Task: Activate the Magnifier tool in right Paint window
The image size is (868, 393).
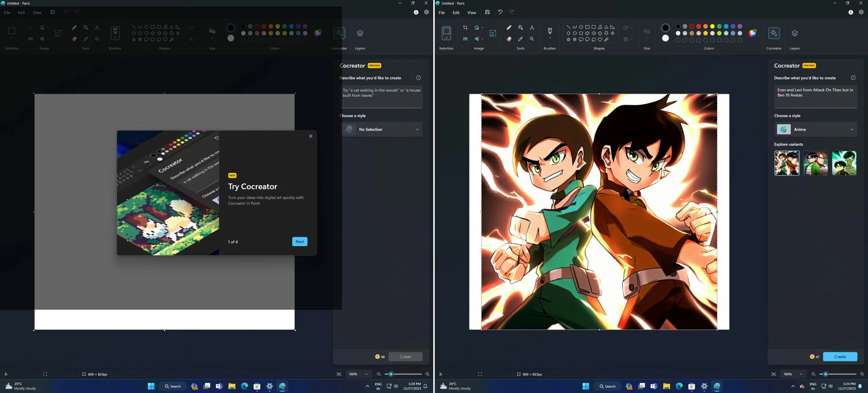Action: (x=532, y=39)
